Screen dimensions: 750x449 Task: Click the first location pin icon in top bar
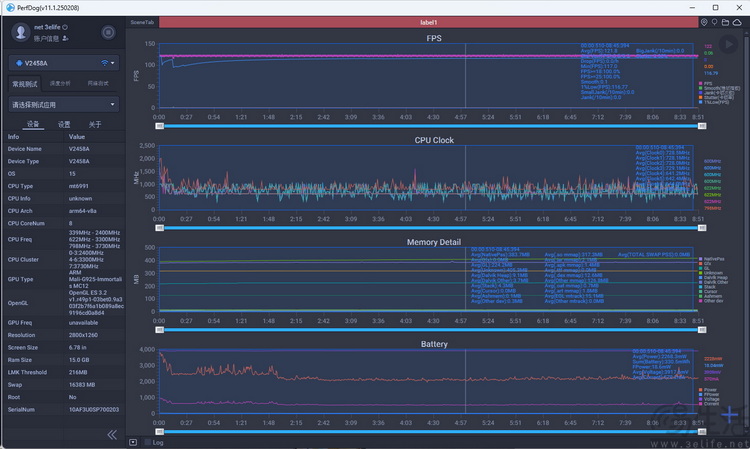click(704, 22)
